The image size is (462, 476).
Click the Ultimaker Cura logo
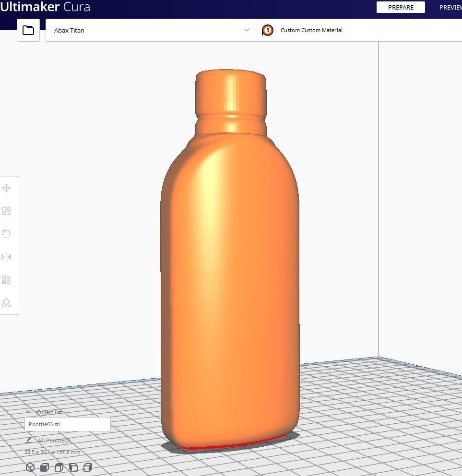tap(45, 7)
